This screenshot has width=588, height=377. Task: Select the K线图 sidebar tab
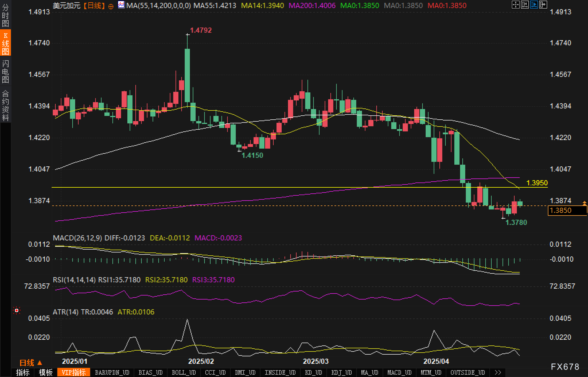(x=5, y=43)
